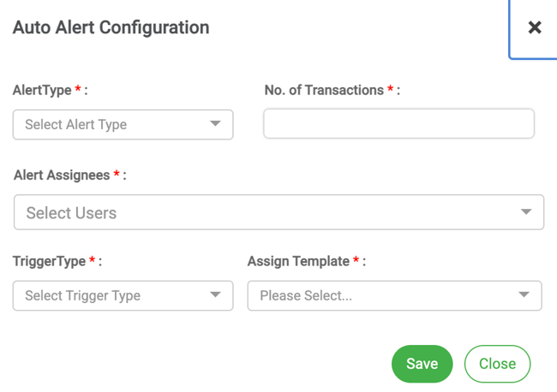Dismiss the dialog with the X icon
The width and height of the screenshot is (557, 392).
[x=534, y=27]
